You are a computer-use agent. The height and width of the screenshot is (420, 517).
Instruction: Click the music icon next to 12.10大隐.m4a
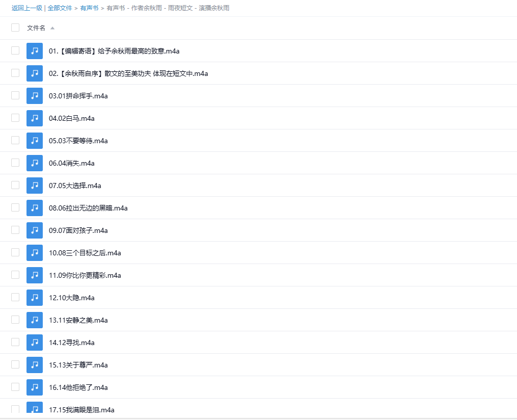pos(34,297)
